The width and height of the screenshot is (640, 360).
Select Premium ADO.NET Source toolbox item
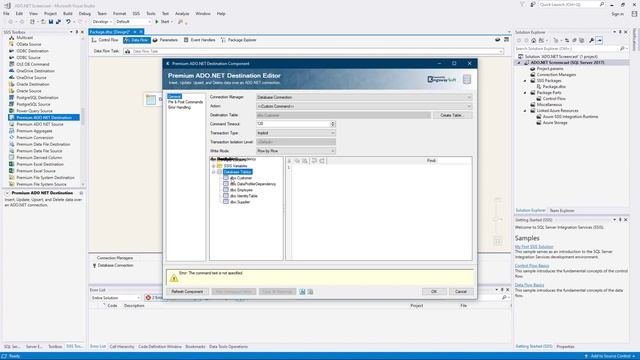tap(40, 124)
